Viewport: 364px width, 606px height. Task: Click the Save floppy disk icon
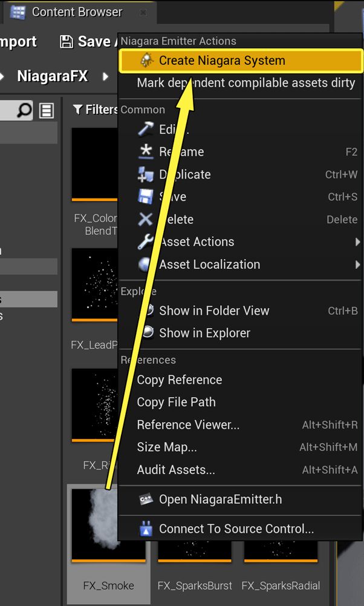[146, 197]
